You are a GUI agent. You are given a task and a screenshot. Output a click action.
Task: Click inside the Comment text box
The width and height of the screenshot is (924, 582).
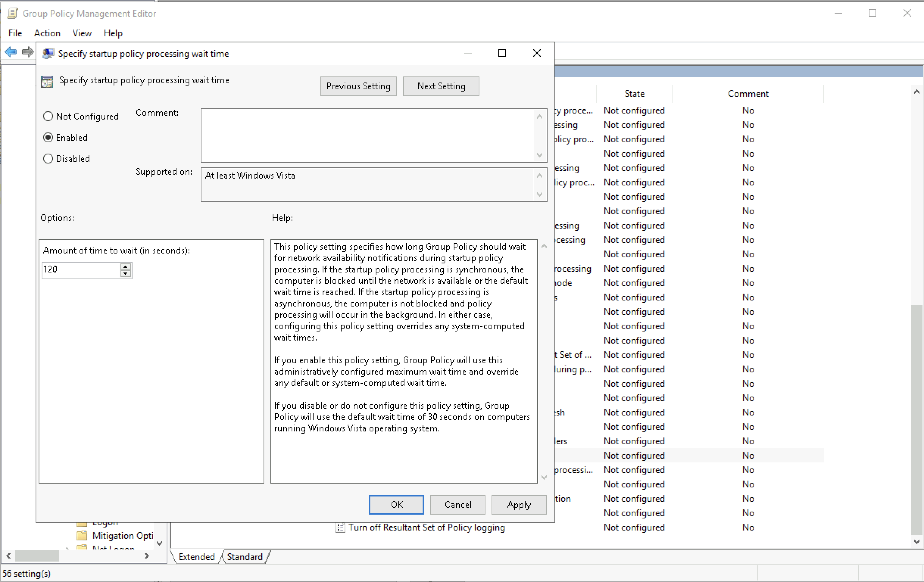[367, 135]
